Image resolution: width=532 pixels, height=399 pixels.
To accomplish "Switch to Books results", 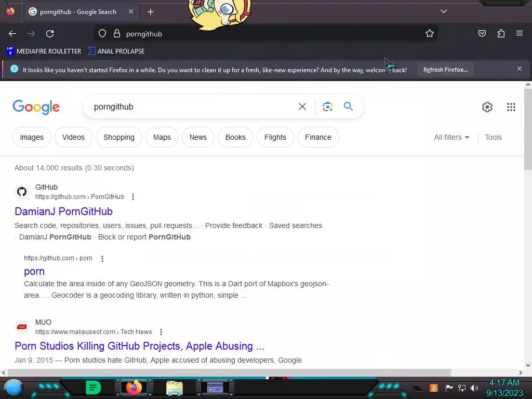I will click(x=235, y=137).
